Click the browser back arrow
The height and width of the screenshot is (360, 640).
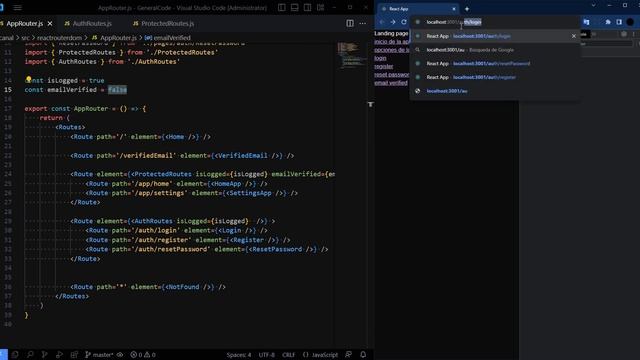[382, 22]
